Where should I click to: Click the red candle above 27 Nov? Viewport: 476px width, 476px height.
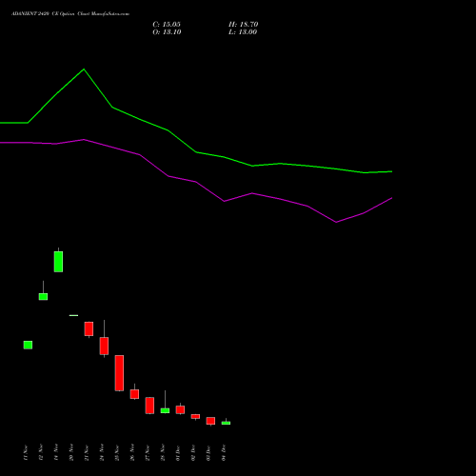point(149,406)
